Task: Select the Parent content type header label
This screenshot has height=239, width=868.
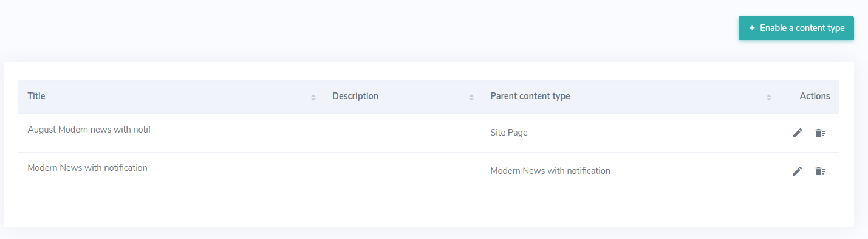Action: [x=530, y=96]
